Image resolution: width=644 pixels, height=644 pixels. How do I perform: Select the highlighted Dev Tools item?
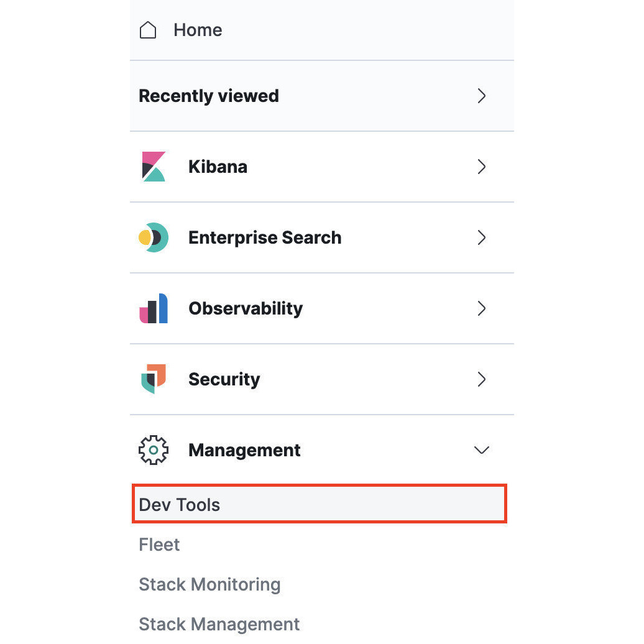180,504
